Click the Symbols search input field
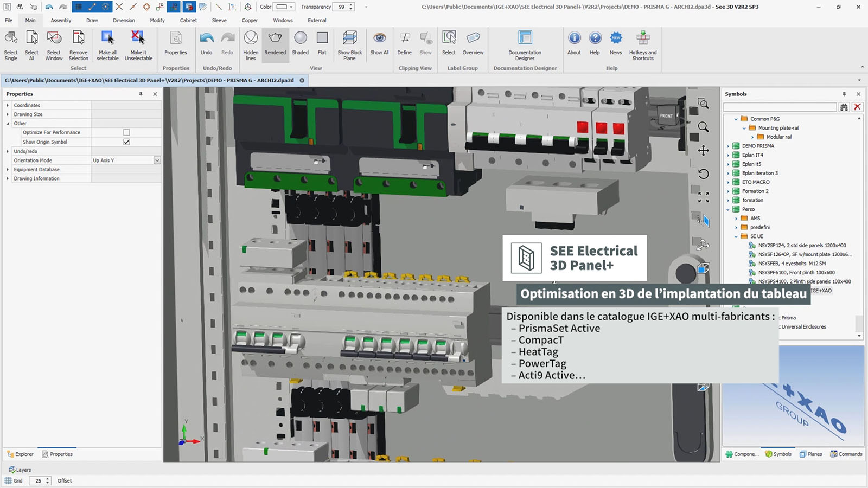The height and width of the screenshot is (488, 868). [x=780, y=107]
